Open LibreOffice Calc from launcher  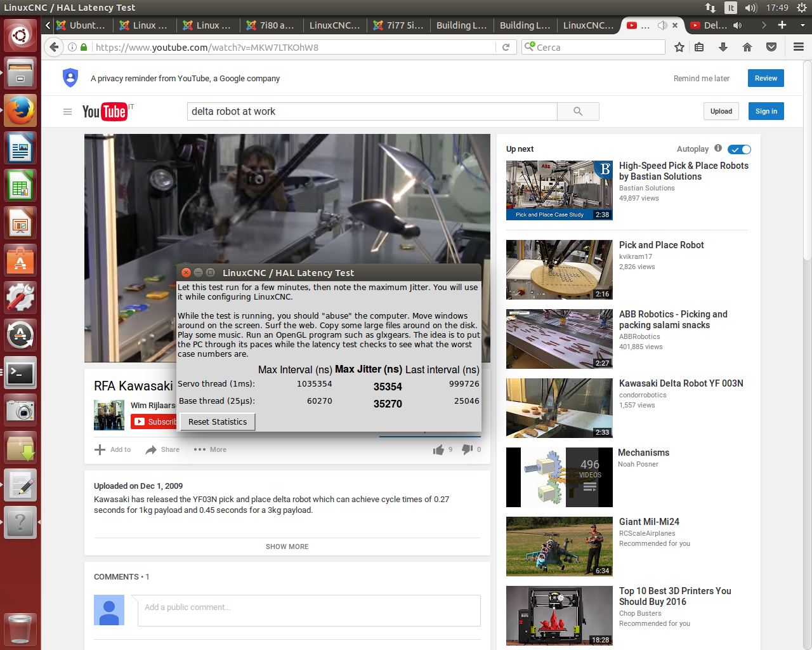(20, 186)
